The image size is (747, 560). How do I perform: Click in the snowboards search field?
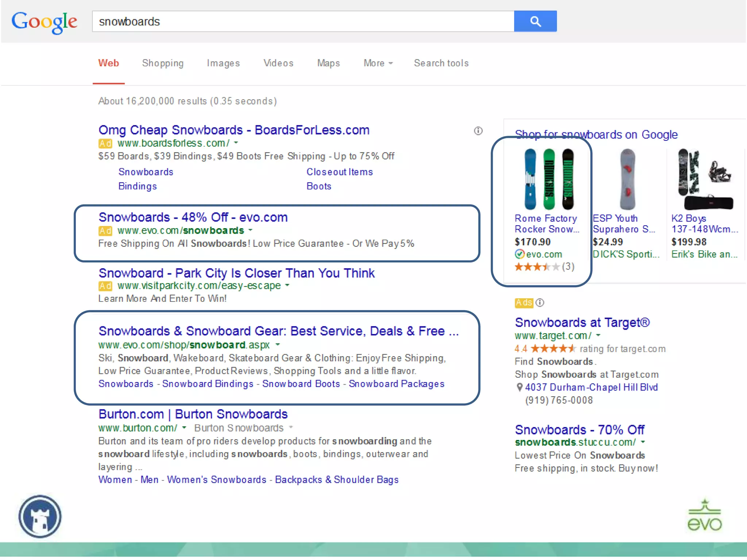coord(303,22)
